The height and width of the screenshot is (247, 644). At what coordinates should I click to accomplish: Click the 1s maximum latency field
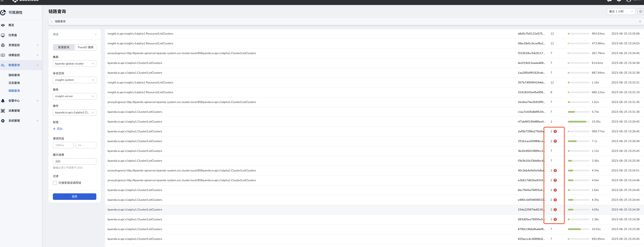86,145
